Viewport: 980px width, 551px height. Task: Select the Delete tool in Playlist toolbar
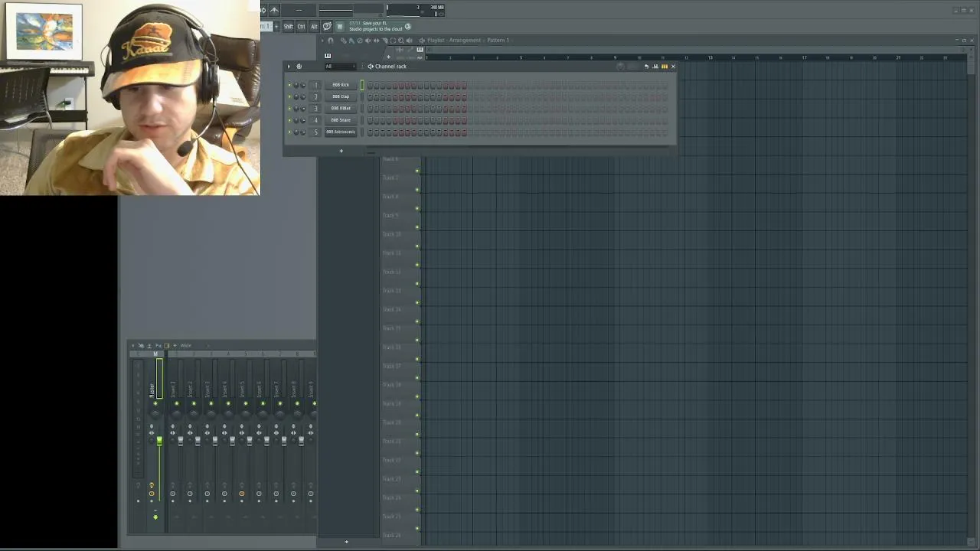tap(360, 41)
